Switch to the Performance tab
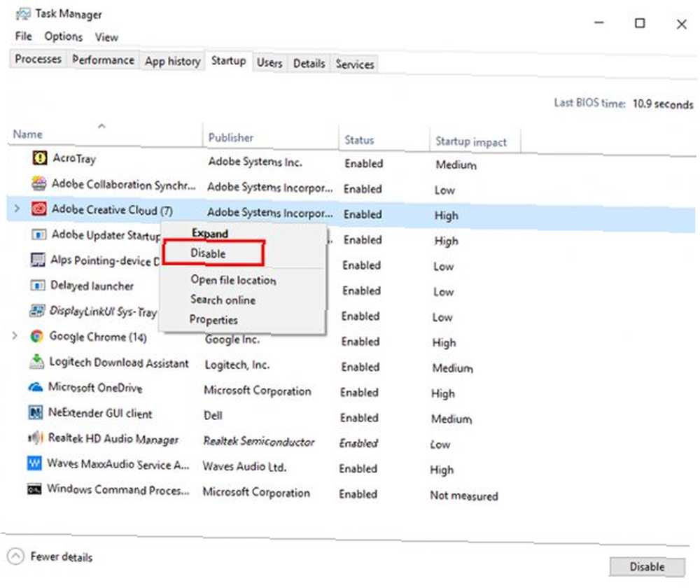 click(x=103, y=59)
